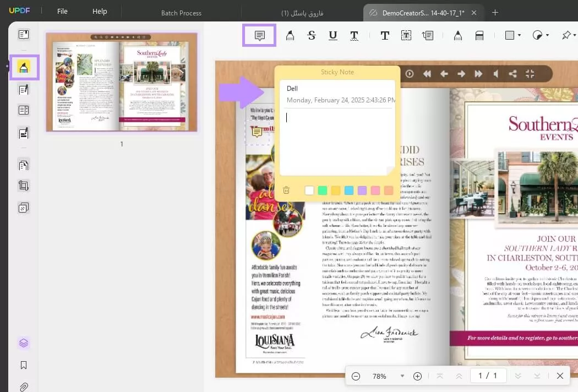This screenshot has height=392, width=578.
Task: Select the Sticky Note comment tool
Action: (x=259, y=35)
